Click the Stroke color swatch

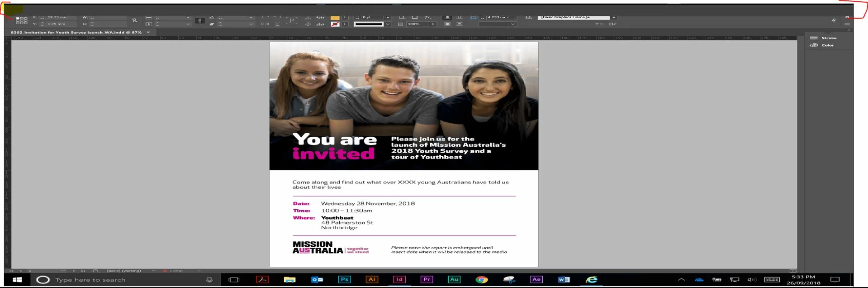point(335,24)
